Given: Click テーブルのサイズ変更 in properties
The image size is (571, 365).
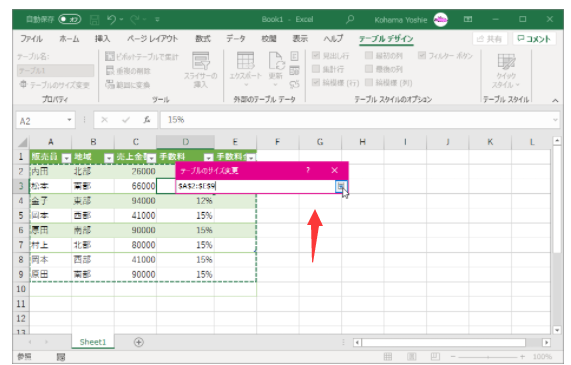Looking at the screenshot, I should (55, 85).
